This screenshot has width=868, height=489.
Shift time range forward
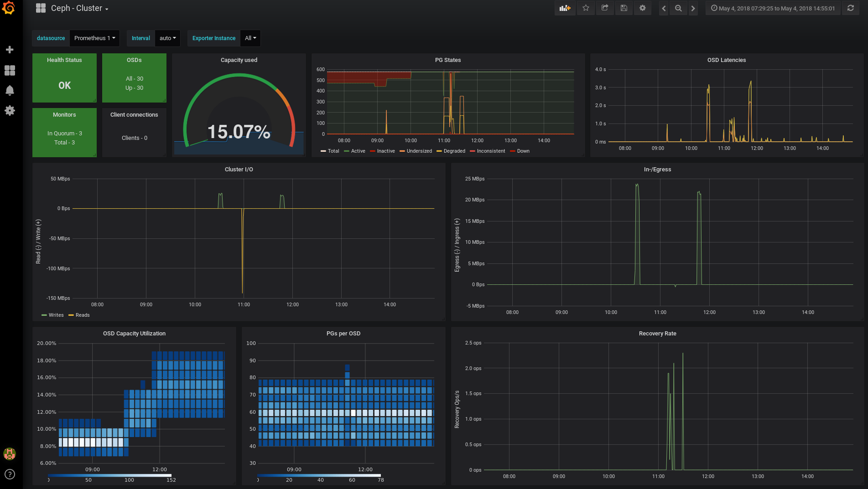point(693,8)
